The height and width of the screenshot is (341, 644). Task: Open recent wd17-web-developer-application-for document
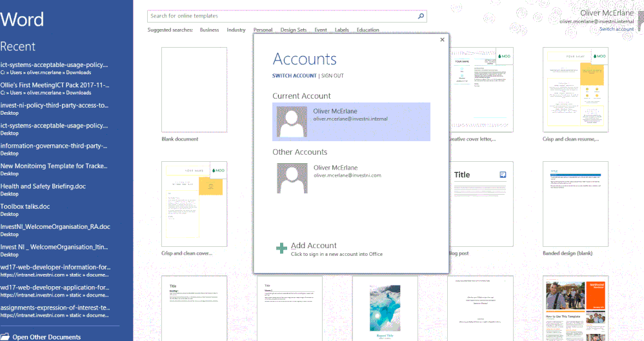coord(55,291)
